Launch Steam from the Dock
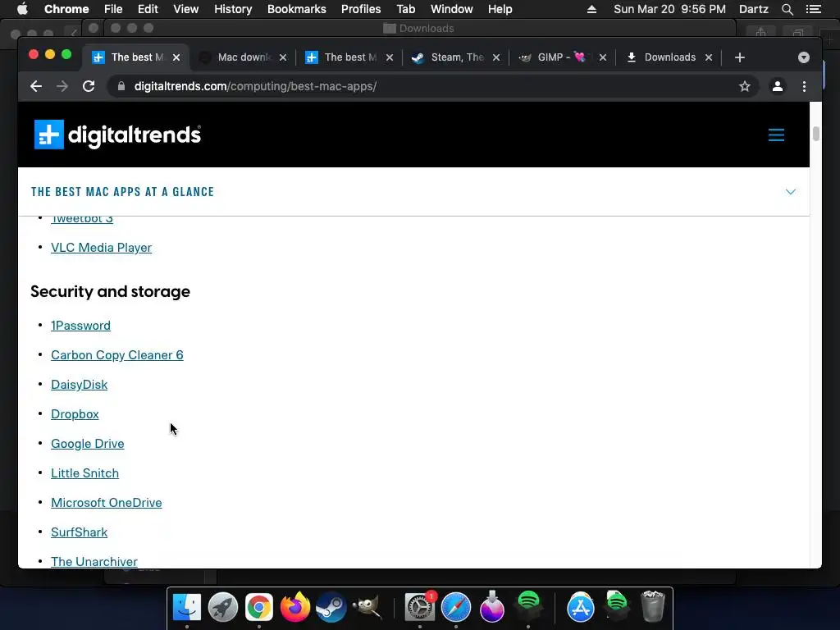840x630 pixels. coord(331,608)
